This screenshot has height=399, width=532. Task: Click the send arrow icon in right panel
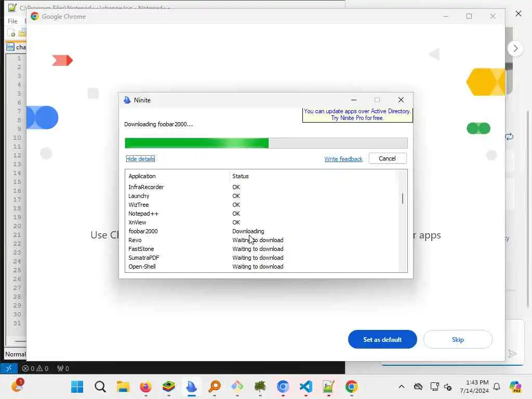[x=512, y=354]
